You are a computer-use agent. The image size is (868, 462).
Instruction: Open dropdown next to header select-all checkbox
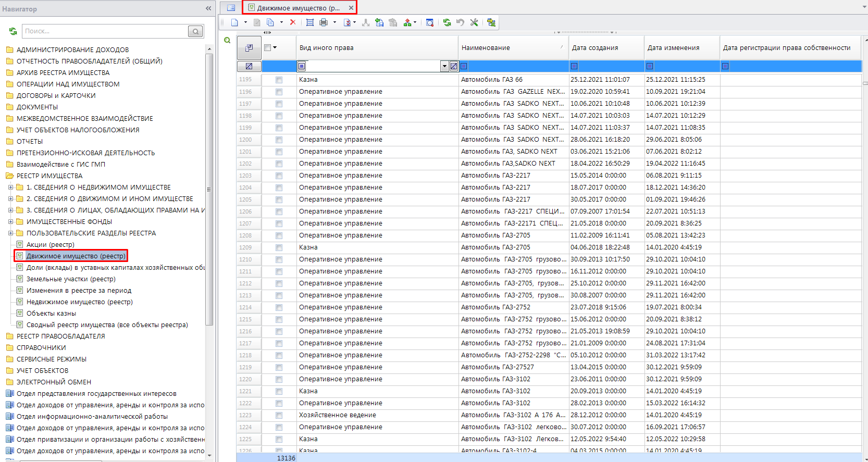click(275, 47)
